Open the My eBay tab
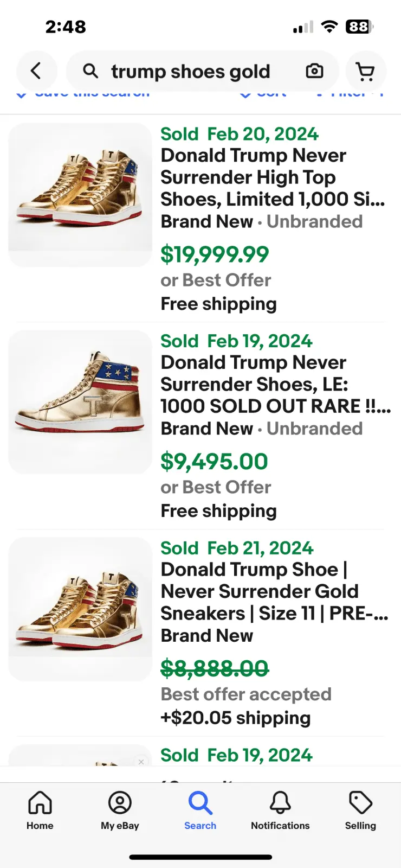This screenshot has height=868, width=401. coord(120,810)
